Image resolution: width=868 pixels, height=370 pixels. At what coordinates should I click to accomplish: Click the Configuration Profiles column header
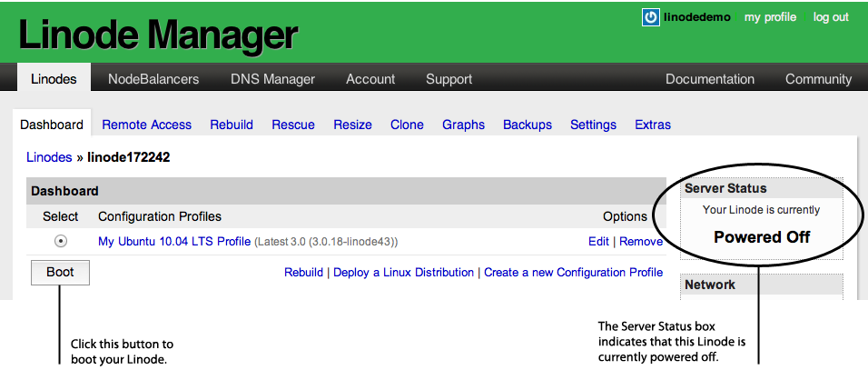pyautogui.click(x=160, y=216)
